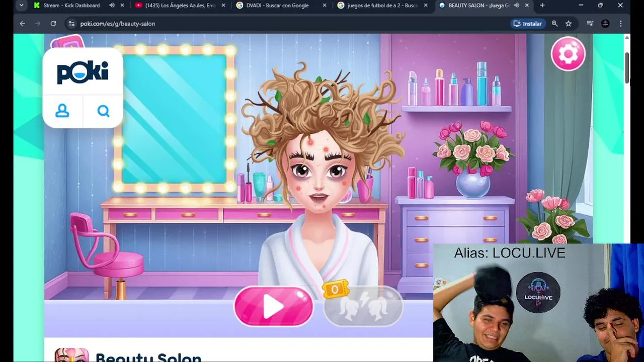This screenshot has height=362, width=644.
Task: Bookmark this page with the star icon
Action: pos(569,24)
